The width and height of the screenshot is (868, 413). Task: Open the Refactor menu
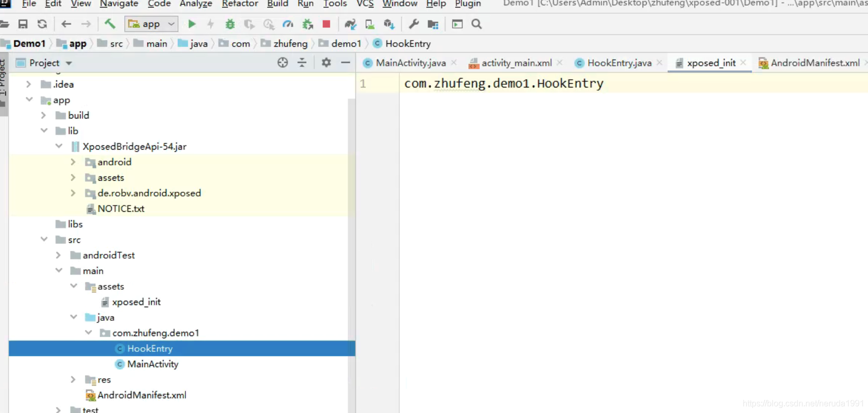tap(240, 4)
